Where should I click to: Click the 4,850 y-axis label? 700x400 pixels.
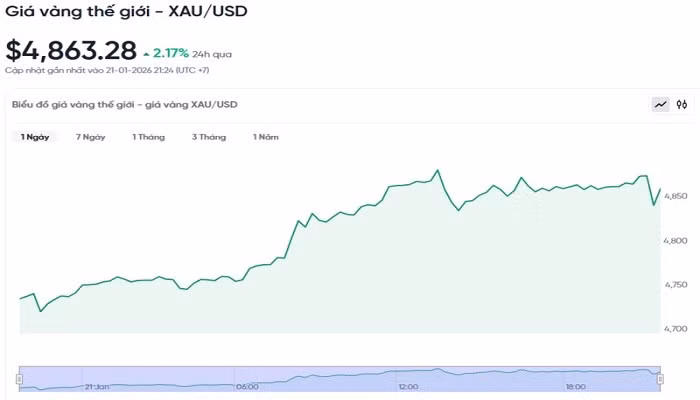tap(676, 196)
